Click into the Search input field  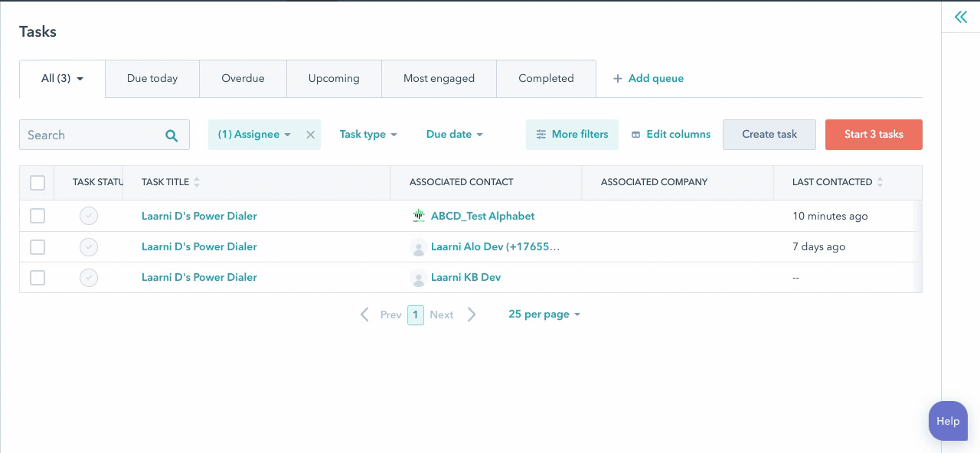92,135
